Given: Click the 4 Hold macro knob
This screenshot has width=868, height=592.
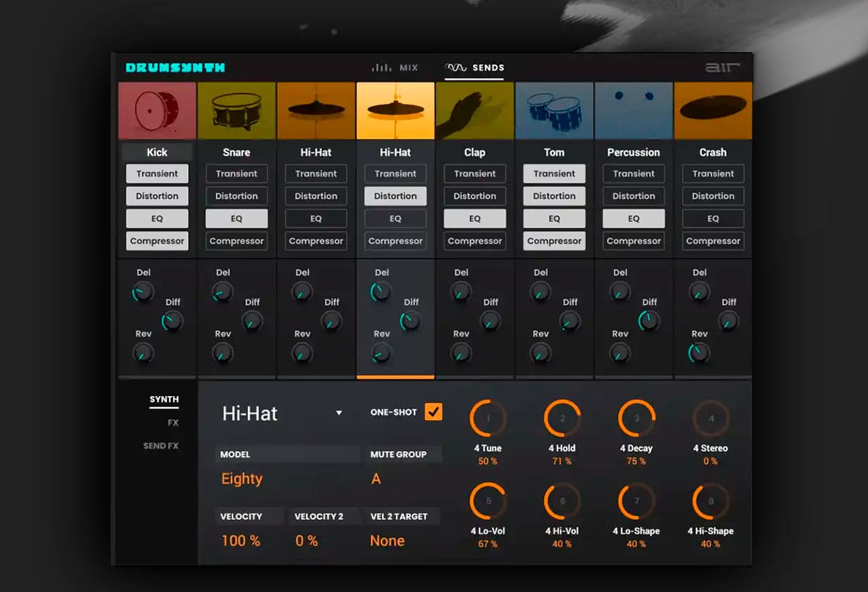Looking at the screenshot, I should 563,419.
